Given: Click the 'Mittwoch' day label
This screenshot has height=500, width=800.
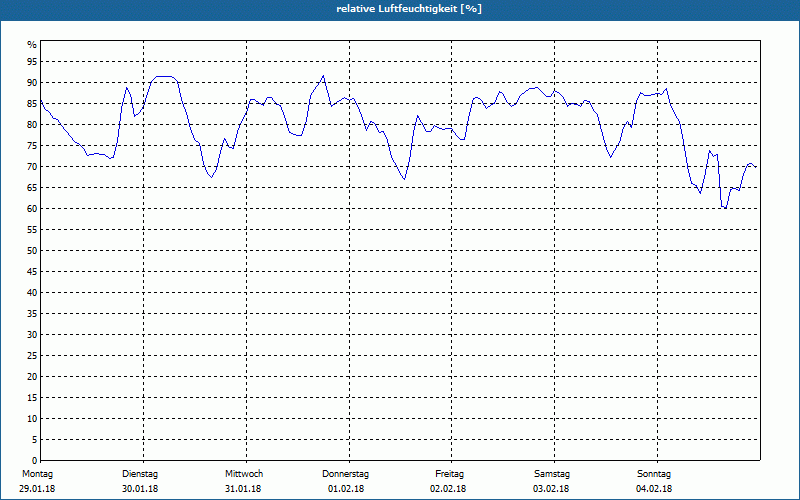Looking at the screenshot, I should tap(244, 474).
